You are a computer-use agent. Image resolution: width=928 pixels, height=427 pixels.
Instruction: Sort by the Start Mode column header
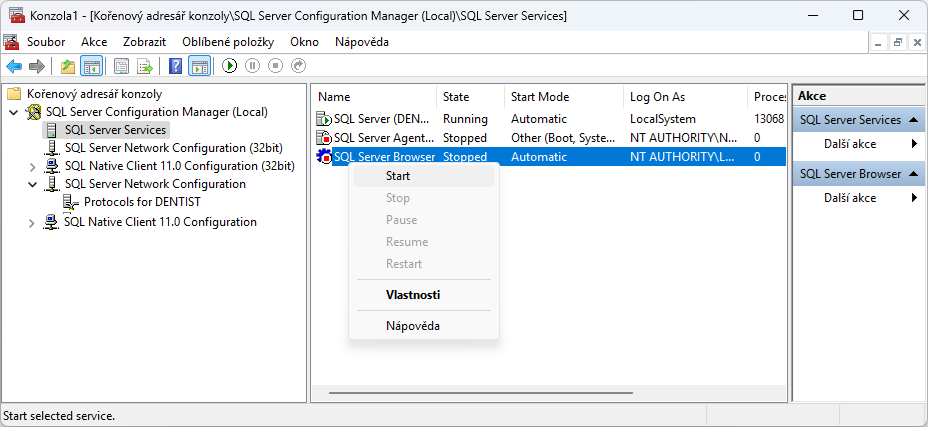pos(565,97)
